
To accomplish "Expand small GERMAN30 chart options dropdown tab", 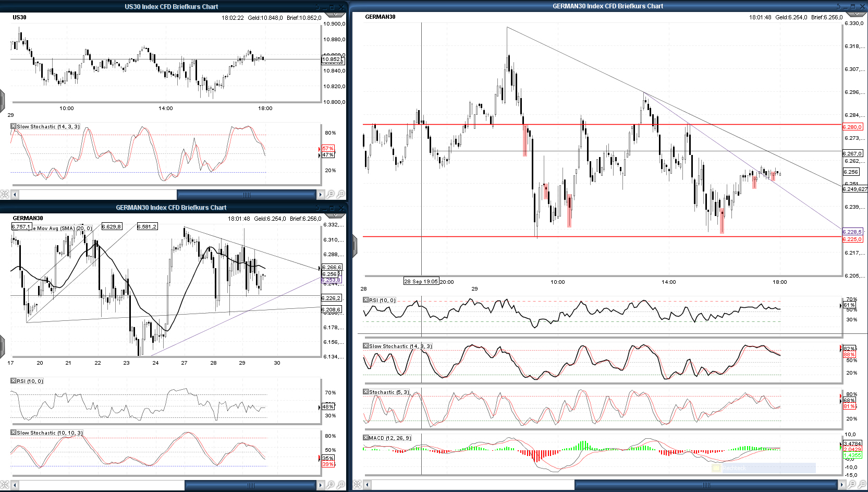I will pos(335,215).
